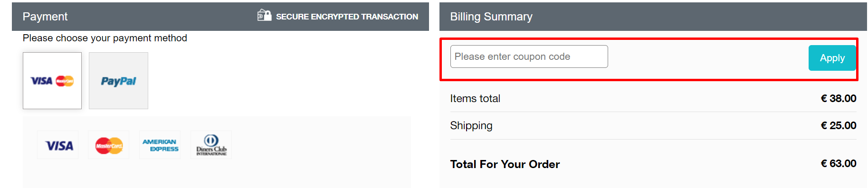This screenshot has height=188, width=868.
Task: Click the Diners Club International logo
Action: 211,145
